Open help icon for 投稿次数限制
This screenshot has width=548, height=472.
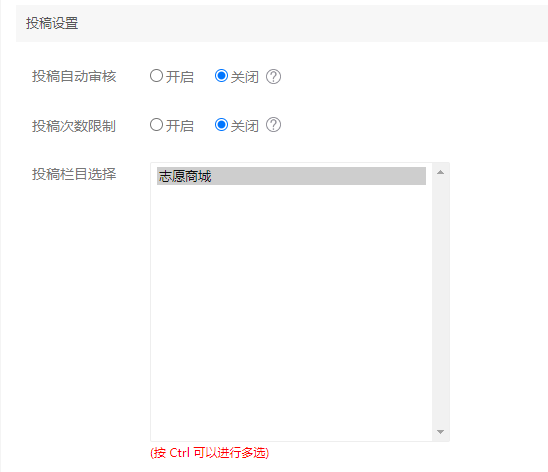click(x=273, y=125)
